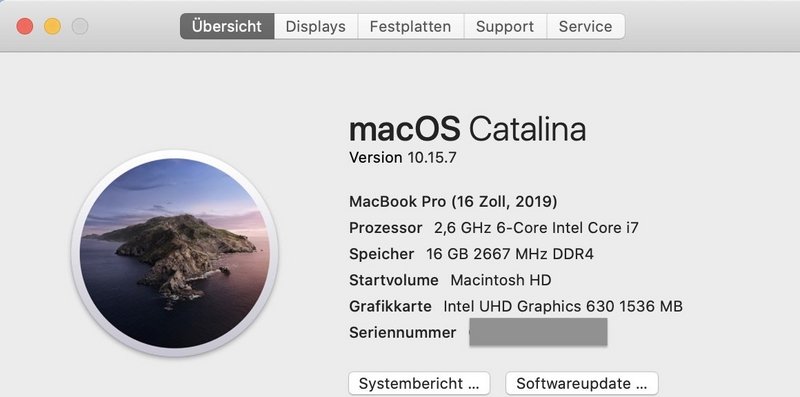Minimize the window using the yellow button

pyautogui.click(x=52, y=26)
